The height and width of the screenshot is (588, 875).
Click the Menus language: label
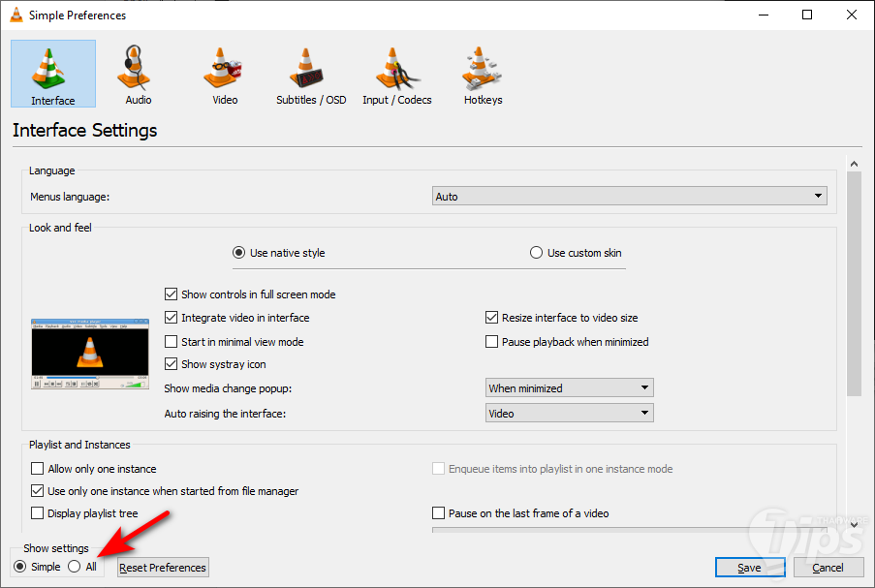tap(70, 197)
